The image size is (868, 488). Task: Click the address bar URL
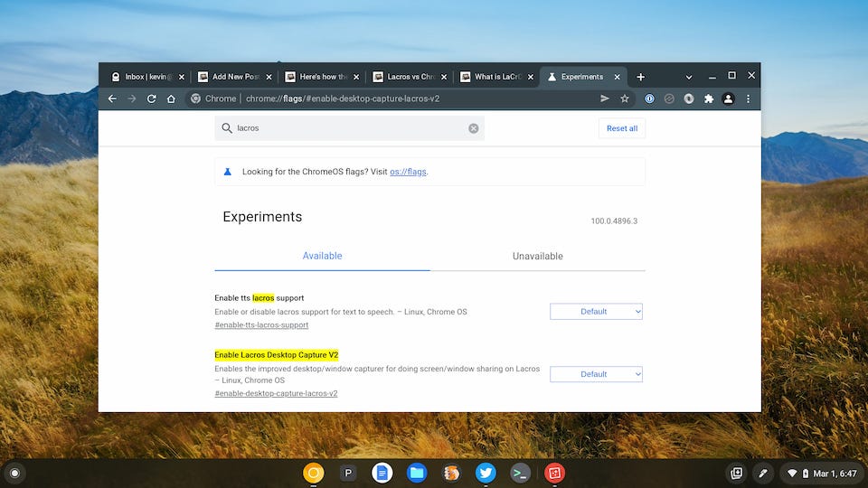[x=343, y=99]
